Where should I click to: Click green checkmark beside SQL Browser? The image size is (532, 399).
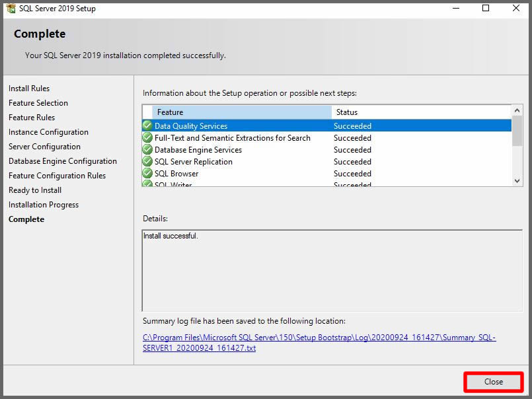147,174
